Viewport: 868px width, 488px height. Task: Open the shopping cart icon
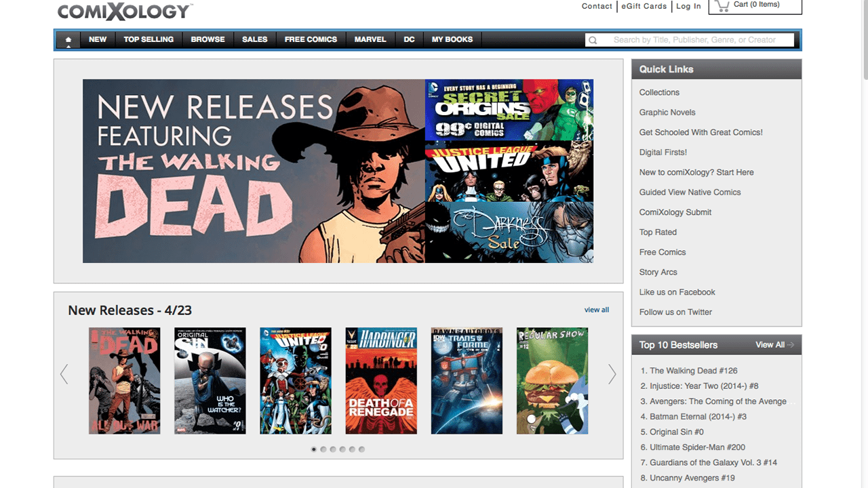722,5
